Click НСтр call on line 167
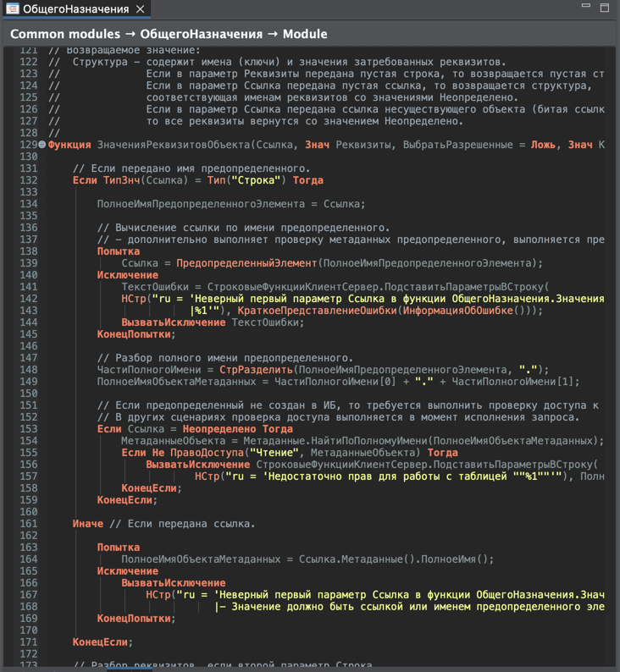The width and height of the screenshot is (620, 672). tap(158, 595)
